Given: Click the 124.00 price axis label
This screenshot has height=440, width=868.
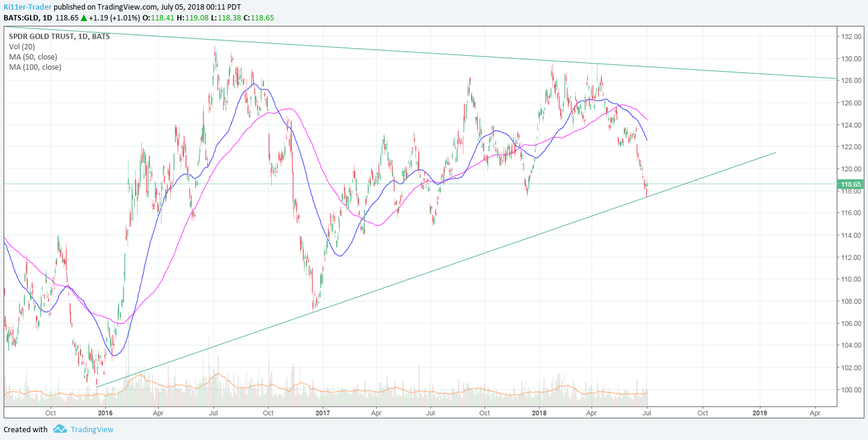Looking at the screenshot, I should 851,125.
